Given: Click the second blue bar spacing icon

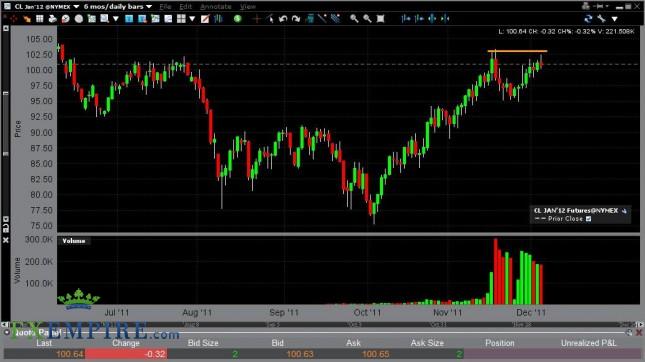Looking at the screenshot, I should click(x=419, y=19).
